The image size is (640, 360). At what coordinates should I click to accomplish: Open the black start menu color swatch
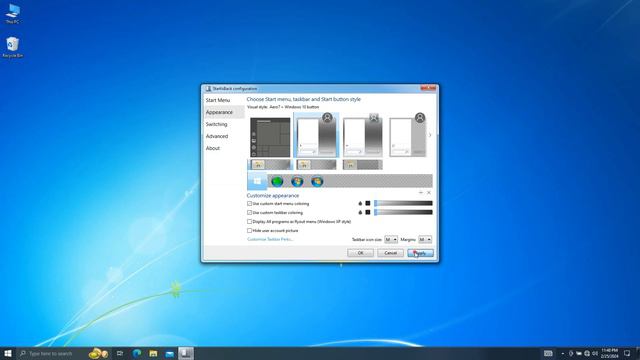368,203
